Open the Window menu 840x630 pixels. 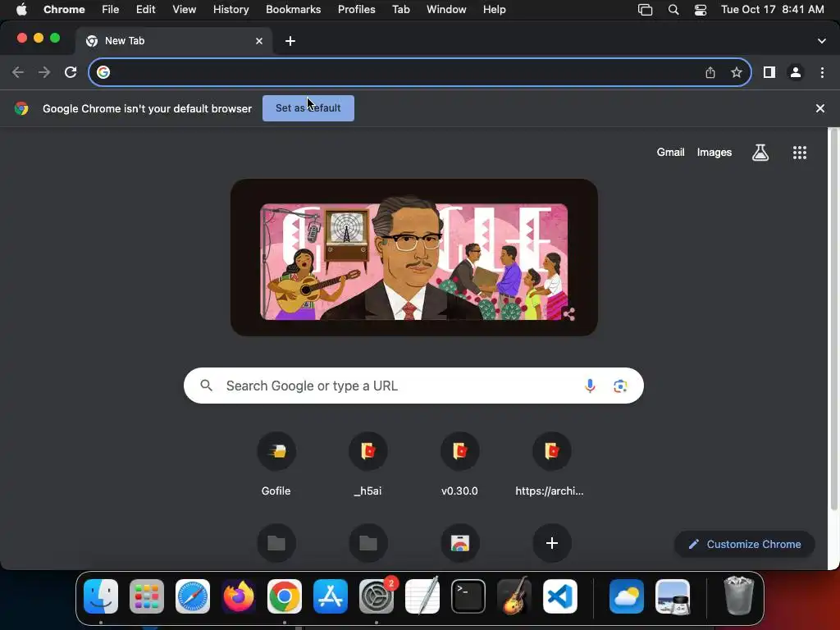[x=446, y=10]
